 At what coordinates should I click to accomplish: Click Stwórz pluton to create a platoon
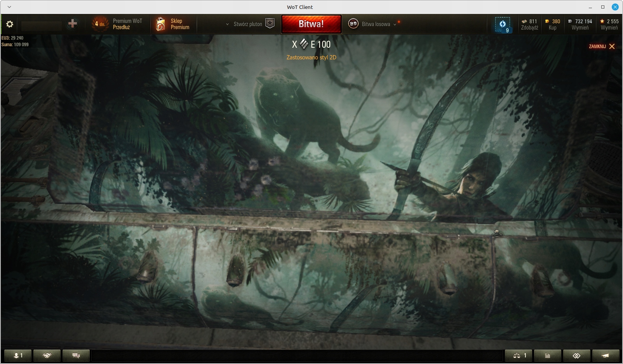click(x=248, y=24)
